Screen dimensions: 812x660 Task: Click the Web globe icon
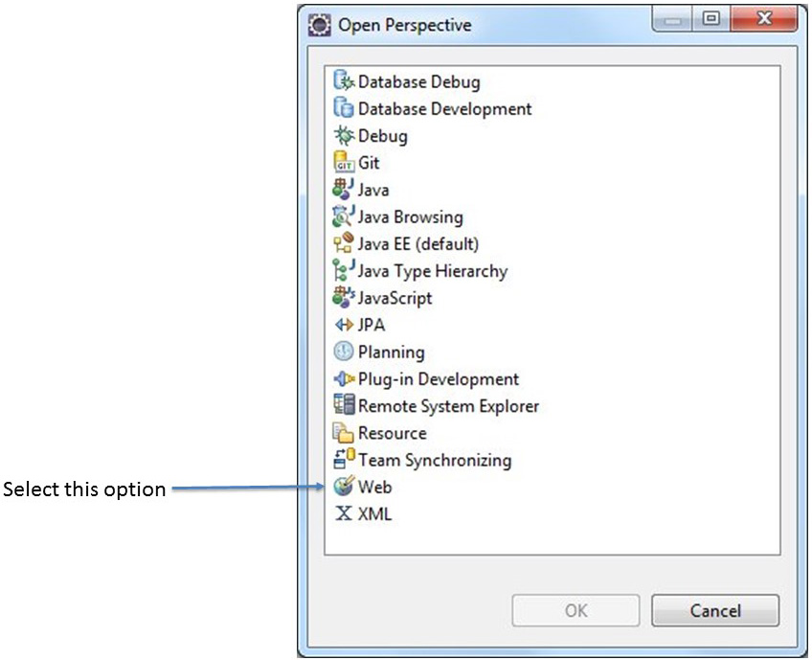[x=344, y=487]
